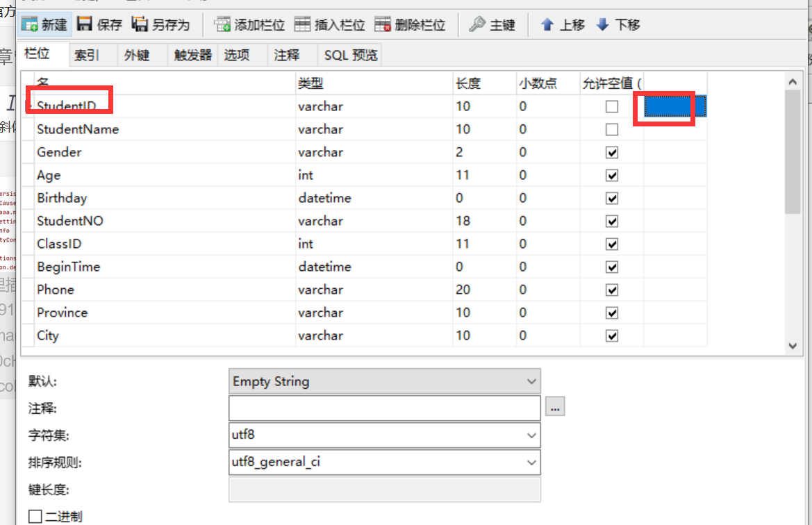The image size is (812, 525).
Task: Click the field list vertical scrollbar thumb
Action: click(793, 151)
